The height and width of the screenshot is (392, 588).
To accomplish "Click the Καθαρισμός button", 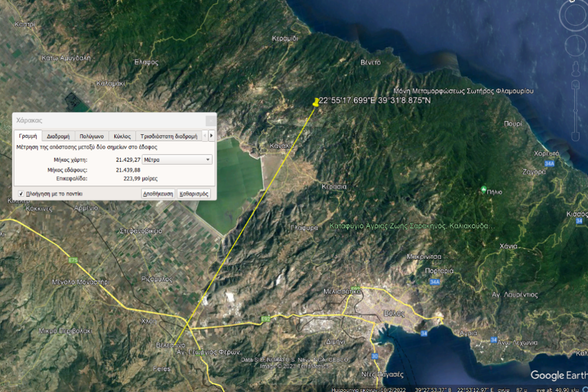I will coord(194,194).
